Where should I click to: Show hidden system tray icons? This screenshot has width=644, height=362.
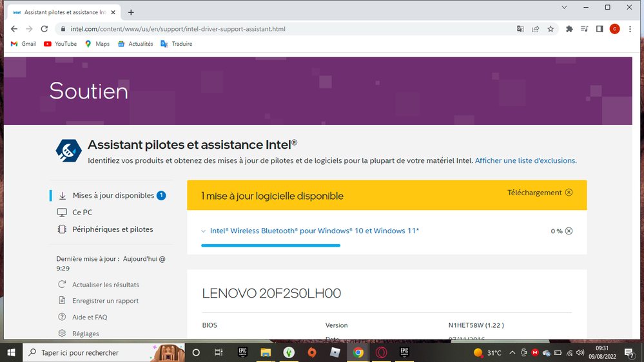[512, 352]
